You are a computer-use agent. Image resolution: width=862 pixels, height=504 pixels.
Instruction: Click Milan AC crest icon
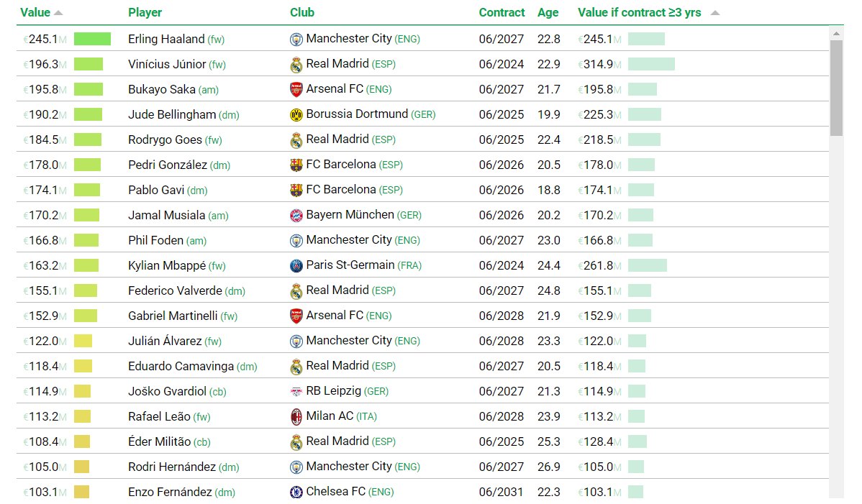(x=296, y=417)
